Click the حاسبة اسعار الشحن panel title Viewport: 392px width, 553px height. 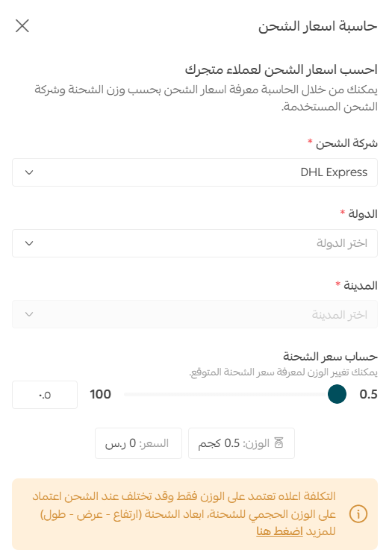(x=317, y=26)
